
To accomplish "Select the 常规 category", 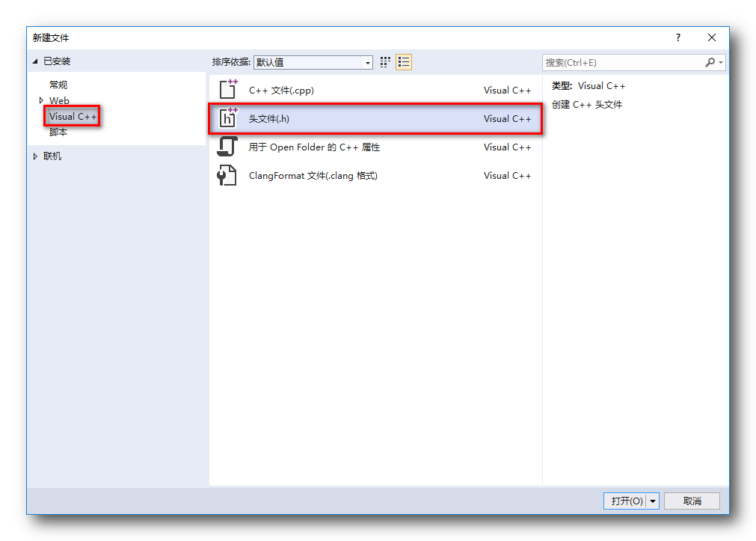I will pyautogui.click(x=58, y=85).
